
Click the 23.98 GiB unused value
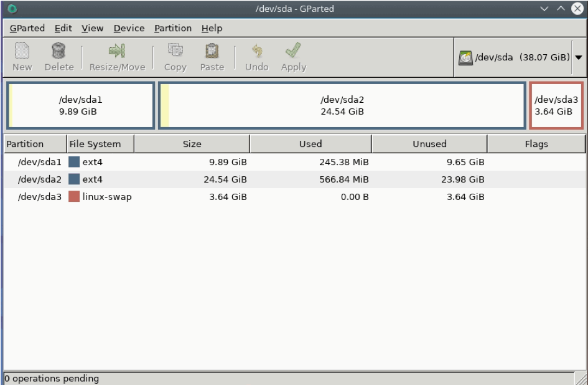pos(463,179)
